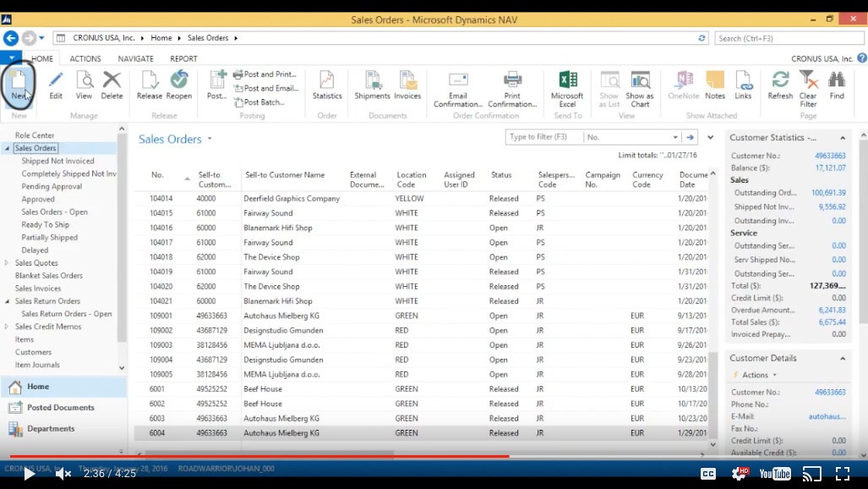Open the OneNote attachment icon
The height and width of the screenshot is (489, 868).
click(x=684, y=85)
